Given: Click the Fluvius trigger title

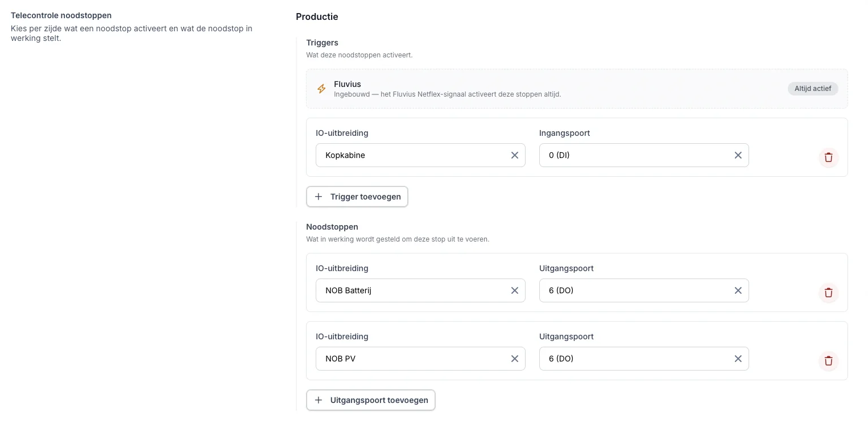Looking at the screenshot, I should coord(348,84).
